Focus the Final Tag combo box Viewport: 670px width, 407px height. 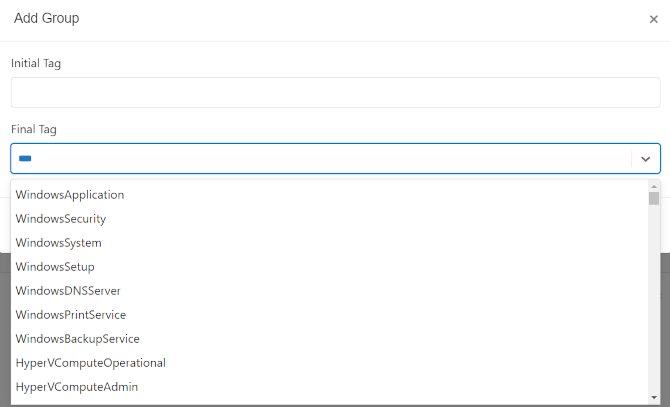point(335,158)
